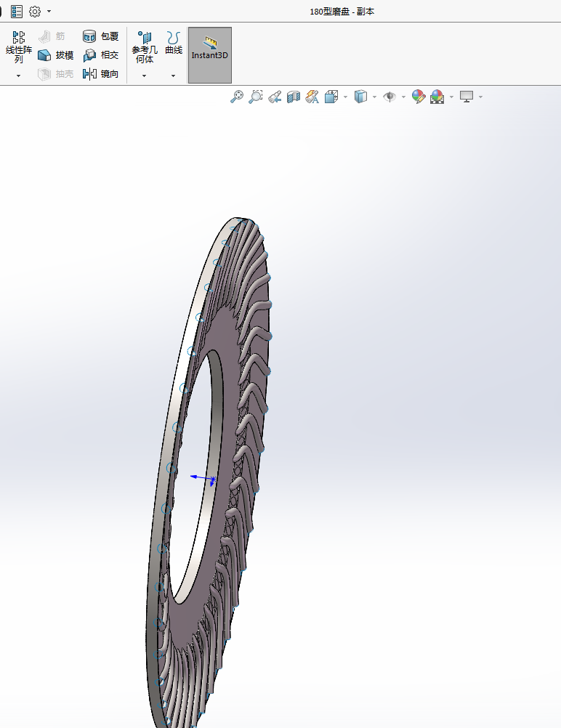
Task: Select the disc's inner bore surface
Action: [x=215, y=418]
